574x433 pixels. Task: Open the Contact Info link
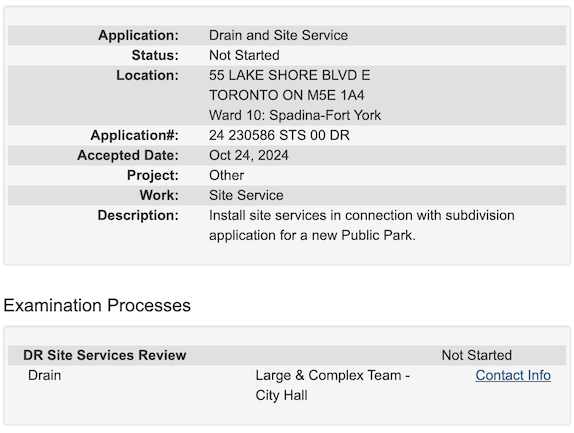click(513, 375)
